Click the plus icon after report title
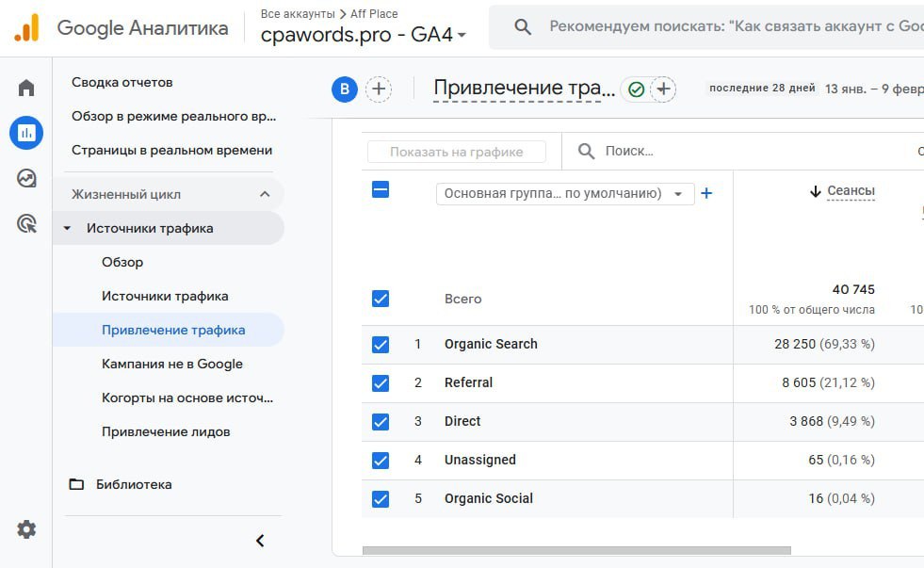924x568 pixels. point(664,89)
